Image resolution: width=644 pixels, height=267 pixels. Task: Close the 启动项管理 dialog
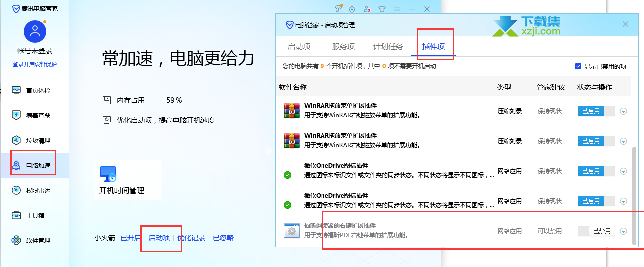[x=625, y=24]
